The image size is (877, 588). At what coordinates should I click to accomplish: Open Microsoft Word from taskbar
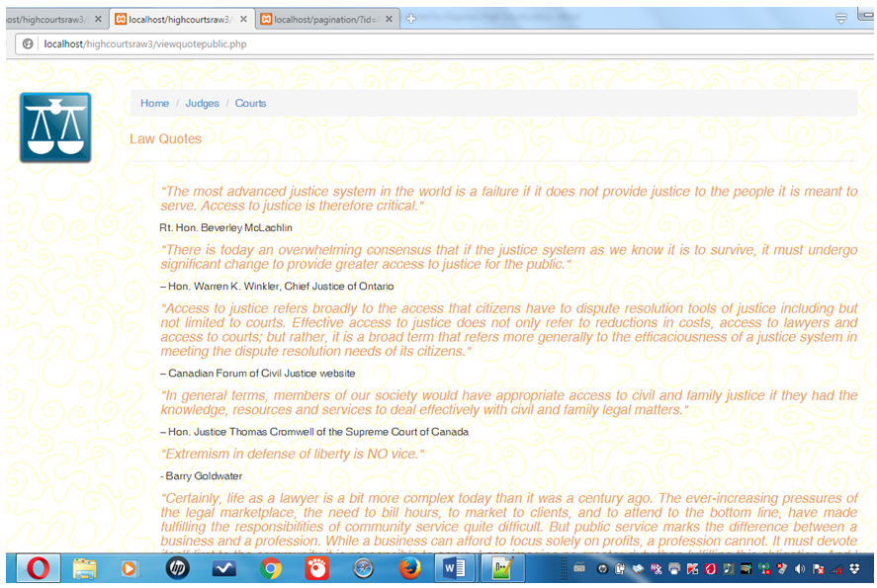point(456,568)
